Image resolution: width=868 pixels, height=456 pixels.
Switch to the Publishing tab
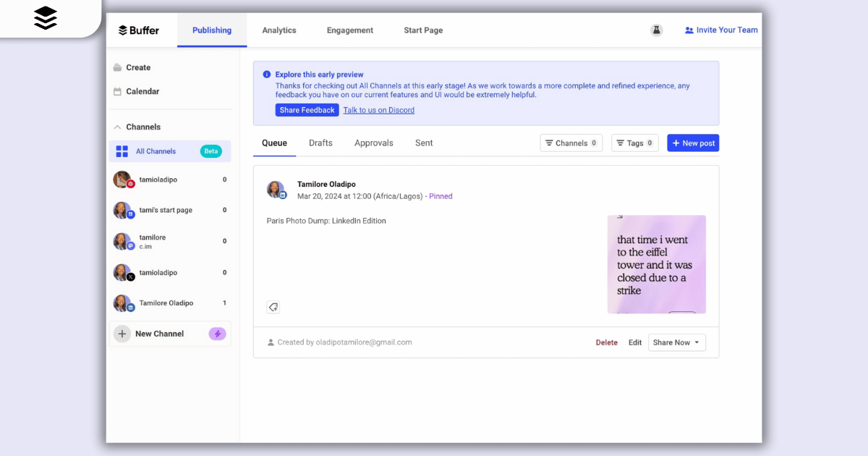click(x=212, y=30)
